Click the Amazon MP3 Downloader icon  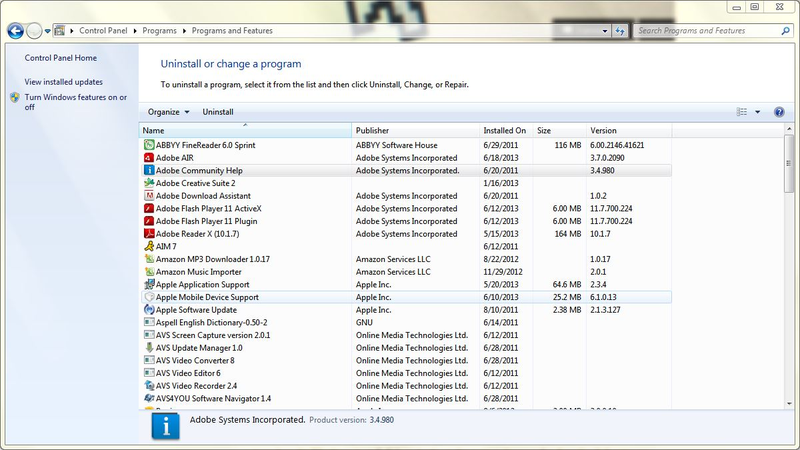(149, 259)
